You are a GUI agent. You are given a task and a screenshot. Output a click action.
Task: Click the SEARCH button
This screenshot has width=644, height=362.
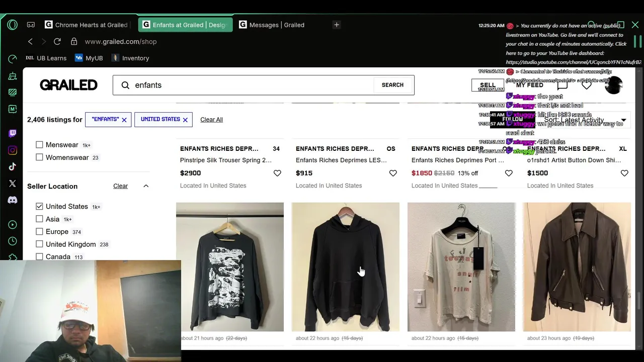click(392, 85)
